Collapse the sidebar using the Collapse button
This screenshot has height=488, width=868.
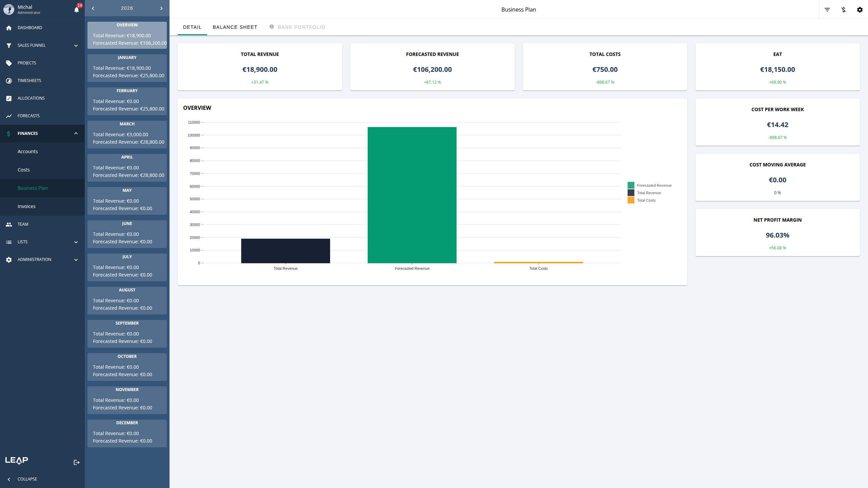coord(27,479)
